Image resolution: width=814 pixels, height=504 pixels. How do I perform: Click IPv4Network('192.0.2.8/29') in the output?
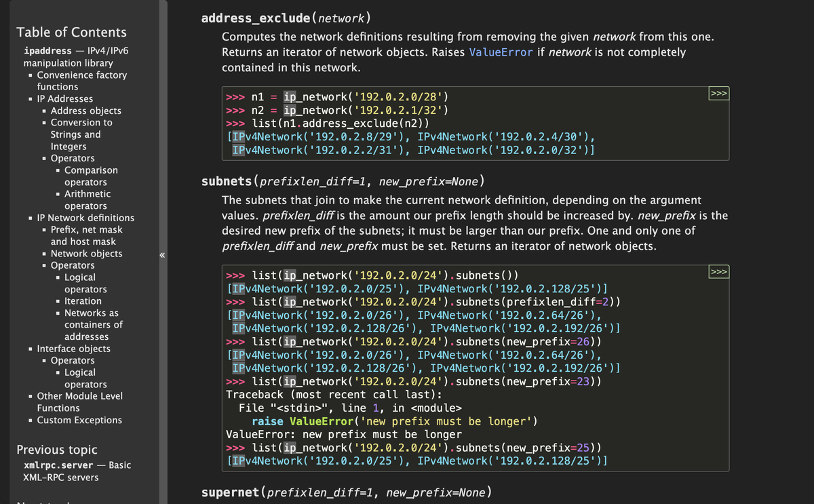pyautogui.click(x=319, y=136)
